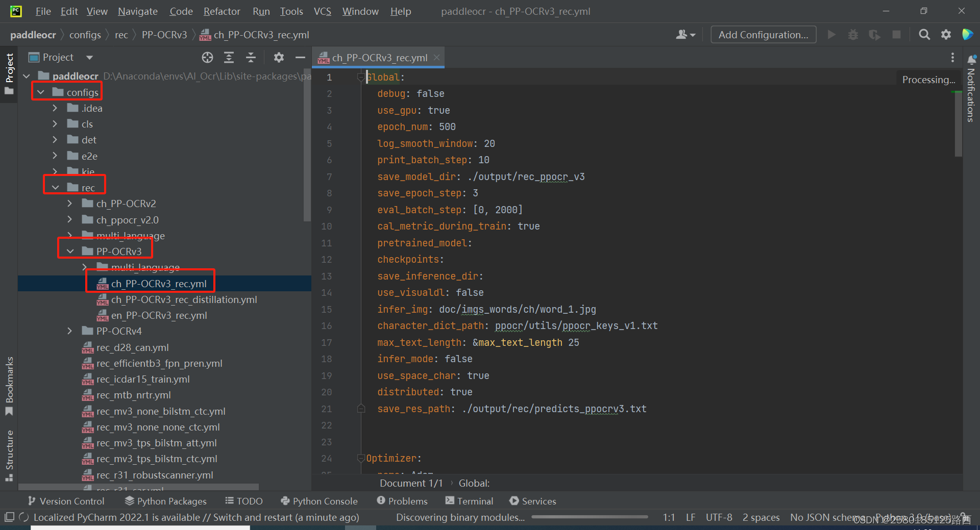The width and height of the screenshot is (980, 530).
Task: Open en_PP-OCRv3_rec.yml in project tree
Action: [x=159, y=315]
